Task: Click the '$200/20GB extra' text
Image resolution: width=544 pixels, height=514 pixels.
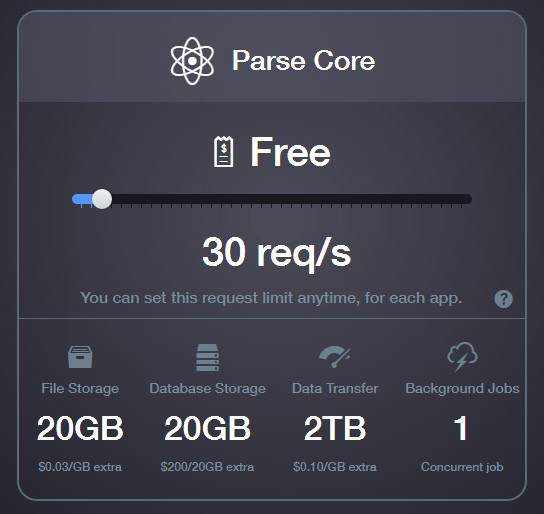Action: [x=207, y=467]
